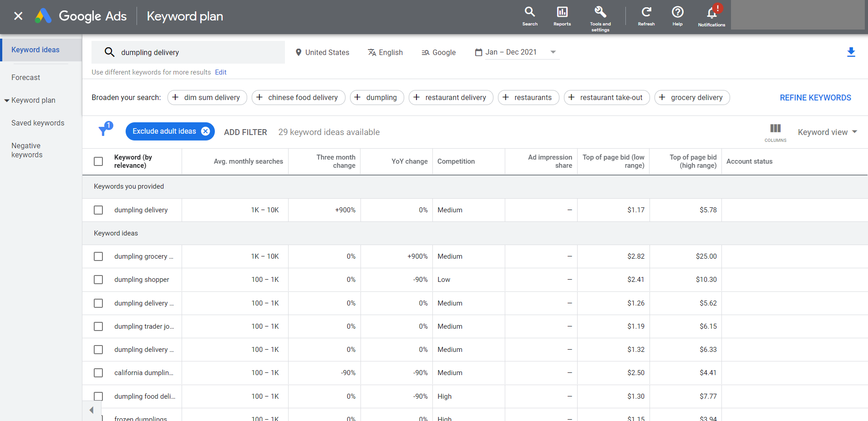This screenshot has width=868, height=421.
Task: Remove the Exclude adult ideas filter
Action: click(x=206, y=131)
